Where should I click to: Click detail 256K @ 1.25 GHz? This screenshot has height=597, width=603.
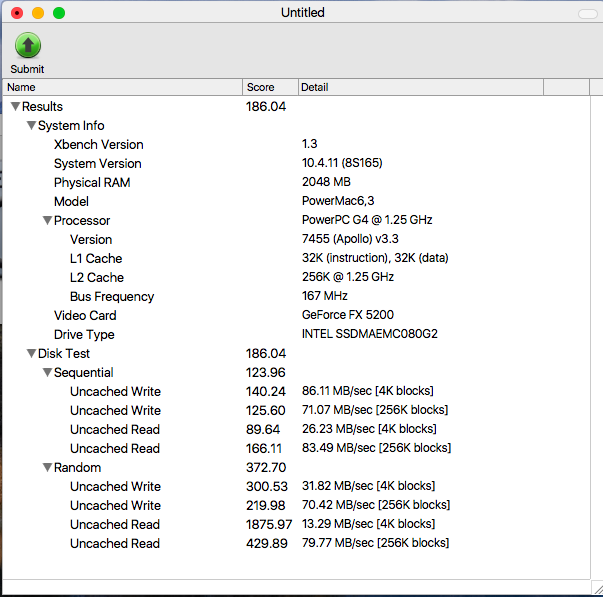(x=348, y=277)
